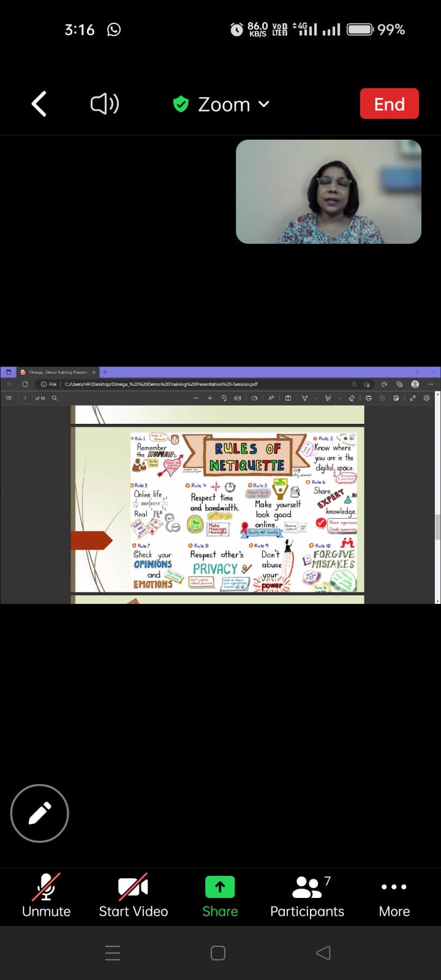The height and width of the screenshot is (980, 441).
Task: Expand the Zoom meeting info dropdown
Action: point(264,104)
